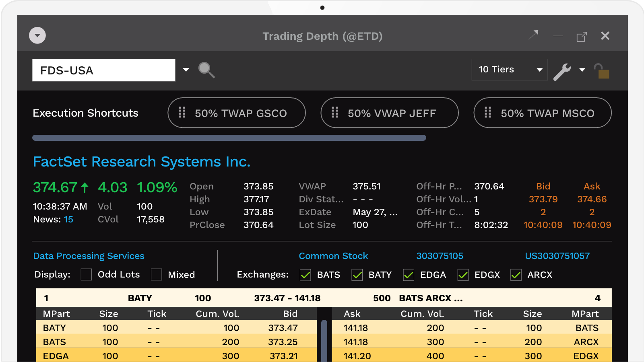The image size is (644, 362).
Task: Open the 10 Tiers dropdown
Action: pyautogui.click(x=510, y=70)
